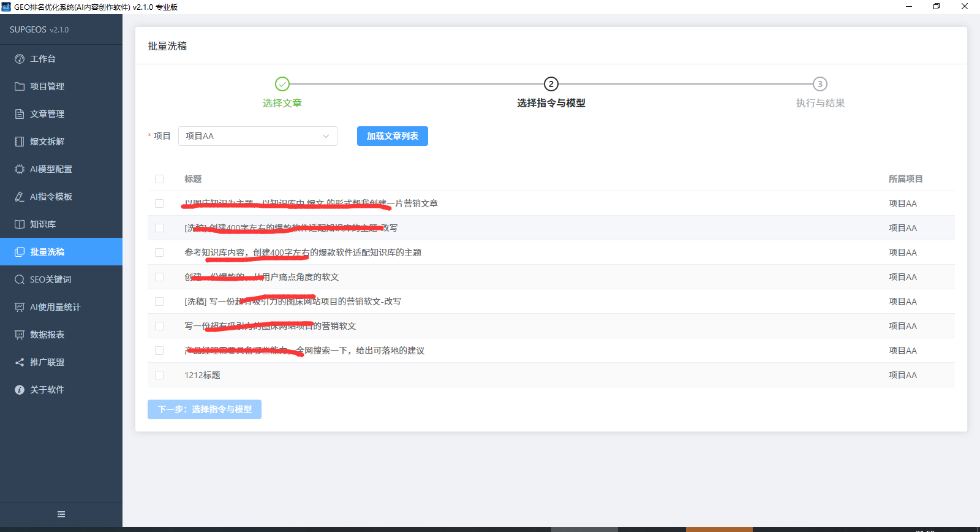This screenshot has width=980, height=532.
Task: Click the title 参考知识库内容，创建400字左右的爆款软件适配知识库的主题
Action: tap(303, 253)
